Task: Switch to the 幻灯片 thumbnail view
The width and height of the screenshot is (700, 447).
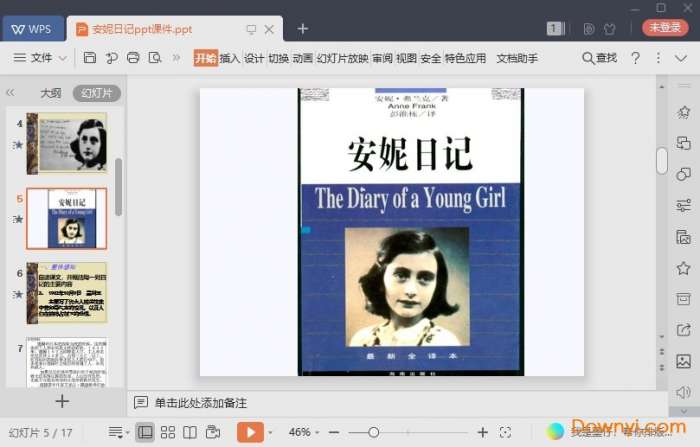Action: click(96, 93)
